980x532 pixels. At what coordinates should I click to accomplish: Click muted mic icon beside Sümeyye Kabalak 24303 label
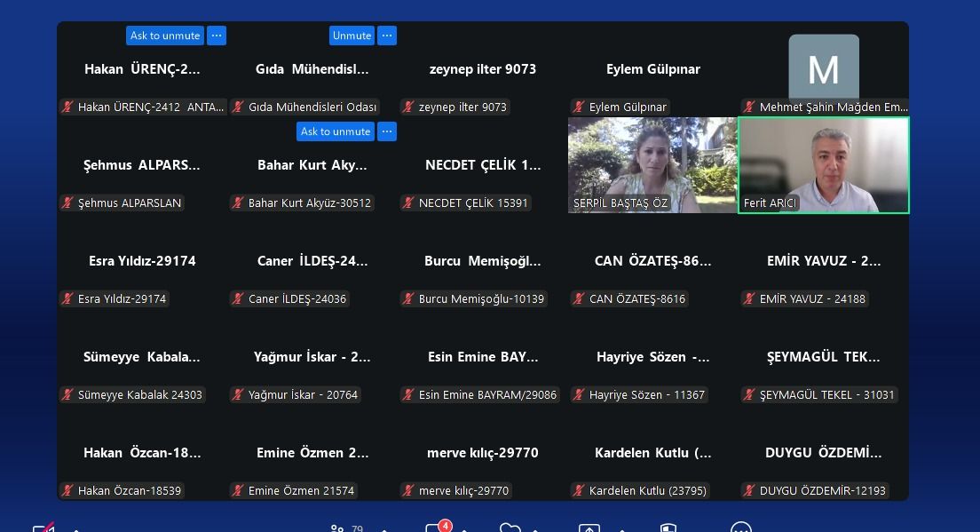coord(67,394)
